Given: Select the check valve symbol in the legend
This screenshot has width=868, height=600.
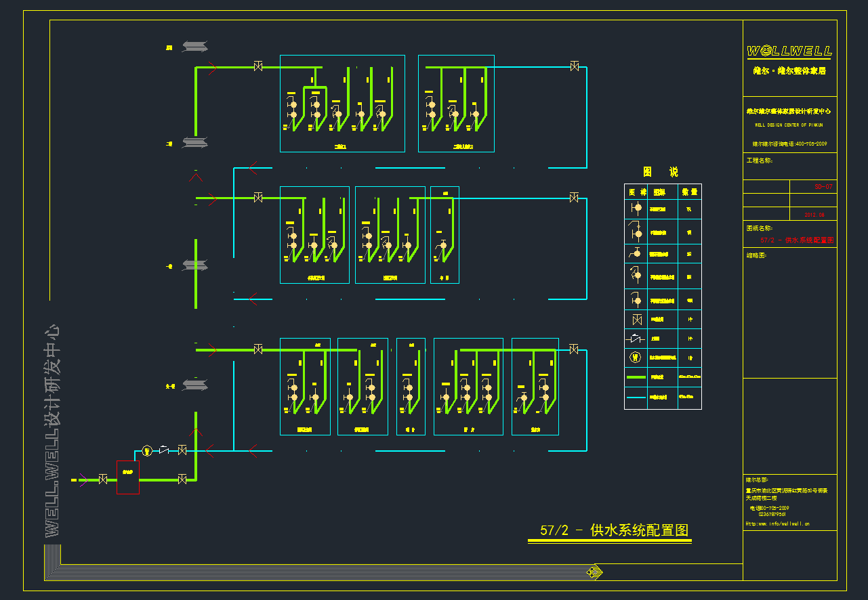Looking at the screenshot, I should (x=636, y=337).
